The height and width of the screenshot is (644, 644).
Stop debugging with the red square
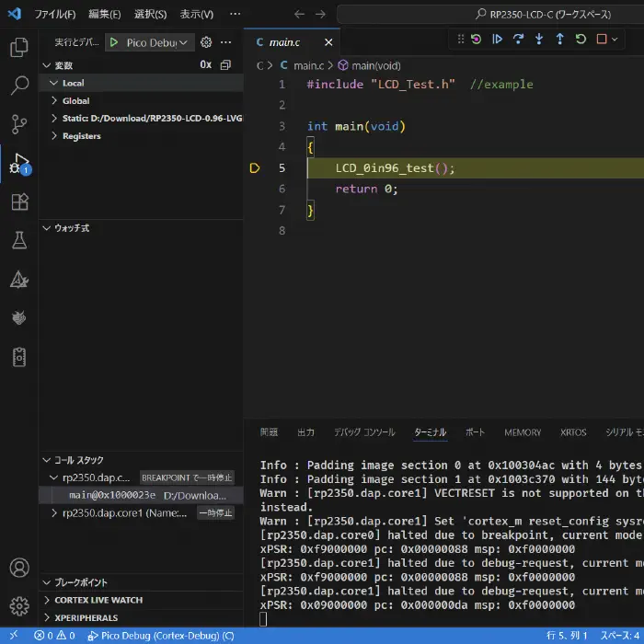point(602,39)
